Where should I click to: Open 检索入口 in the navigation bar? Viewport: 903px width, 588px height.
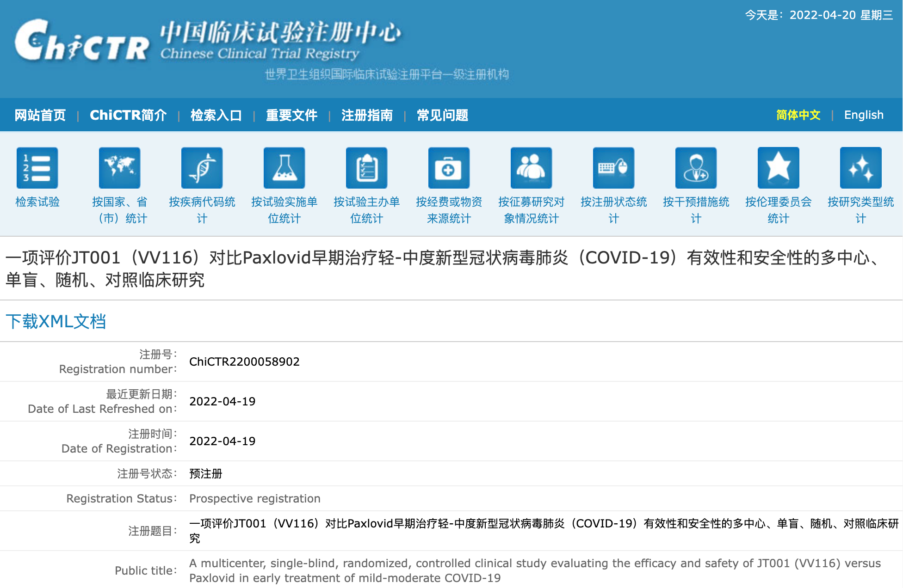pyautogui.click(x=216, y=115)
